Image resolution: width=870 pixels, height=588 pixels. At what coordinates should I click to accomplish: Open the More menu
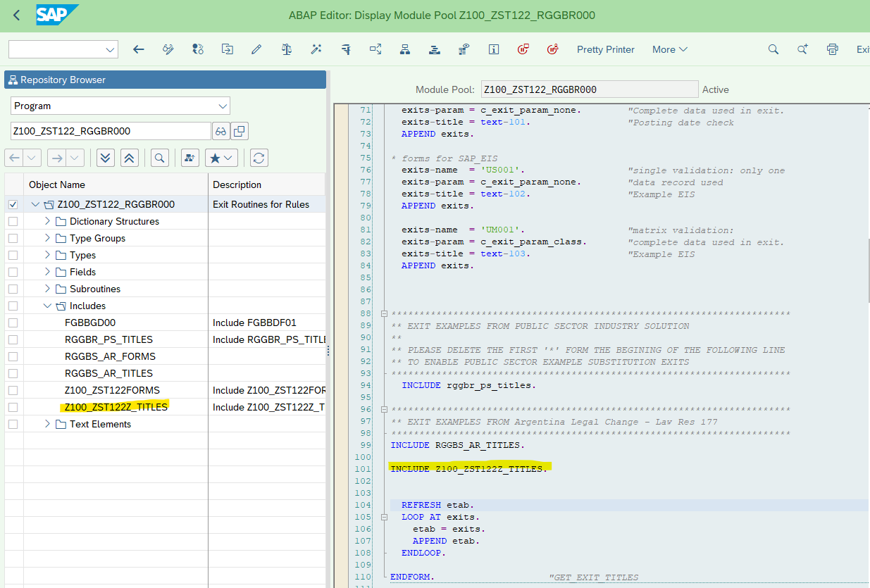pos(668,49)
